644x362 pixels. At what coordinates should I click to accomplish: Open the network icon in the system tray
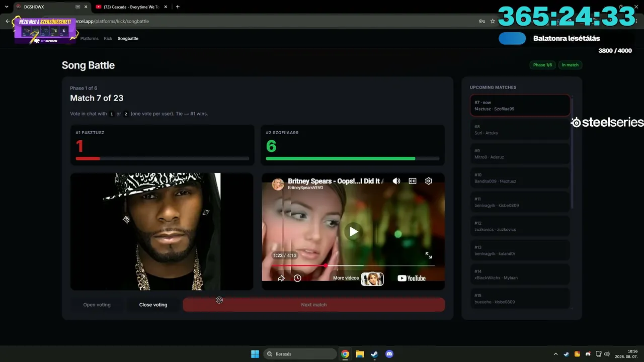[x=599, y=354]
